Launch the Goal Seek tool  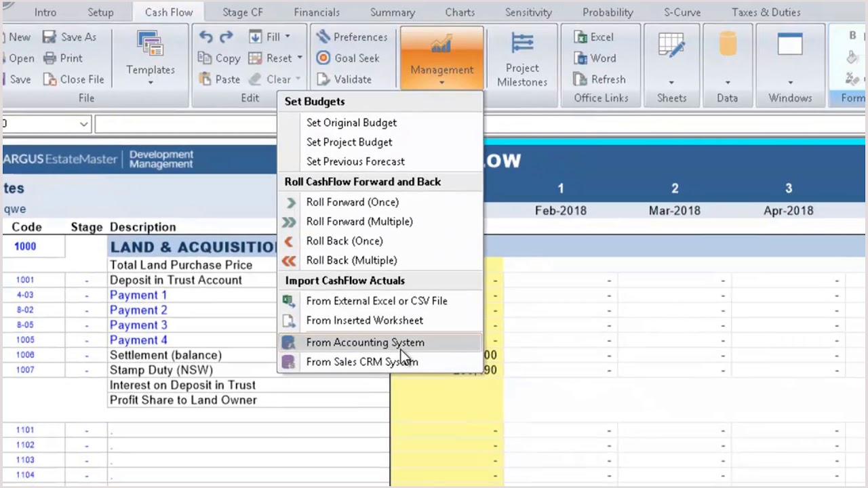pyautogui.click(x=347, y=58)
